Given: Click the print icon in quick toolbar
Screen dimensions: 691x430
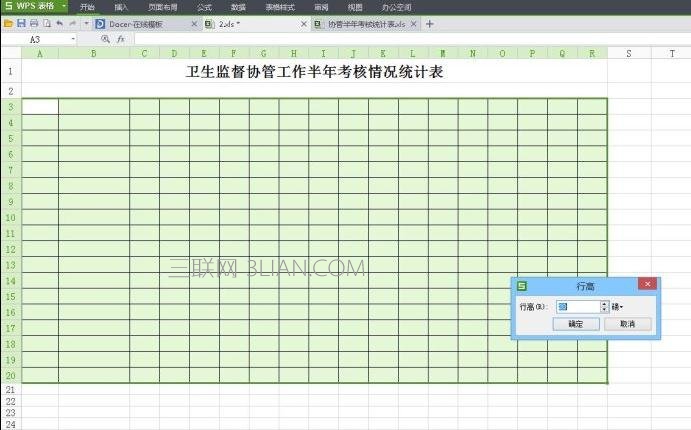Looking at the screenshot, I should coord(34,23).
